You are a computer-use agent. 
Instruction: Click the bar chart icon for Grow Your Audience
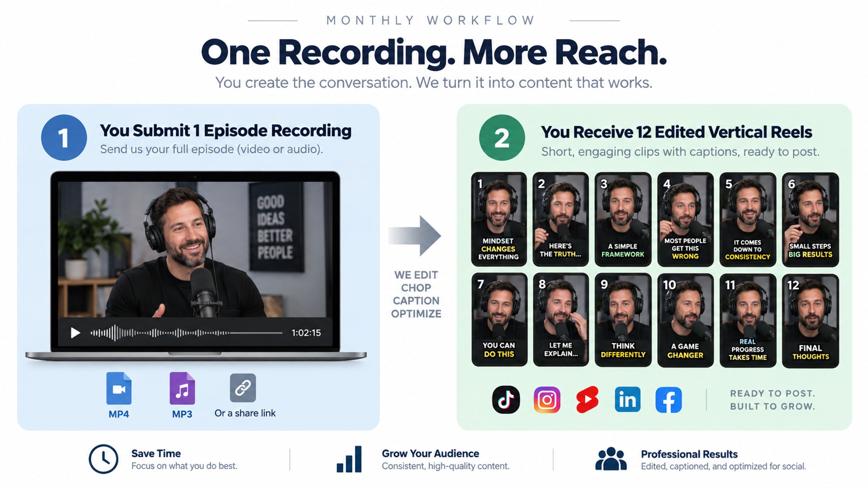(x=349, y=459)
